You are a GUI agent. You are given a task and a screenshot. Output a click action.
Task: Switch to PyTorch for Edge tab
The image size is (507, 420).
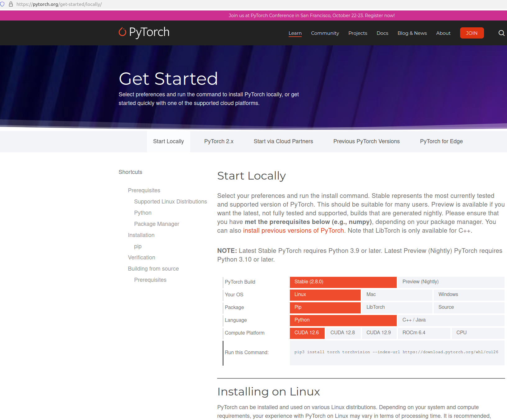(x=441, y=142)
